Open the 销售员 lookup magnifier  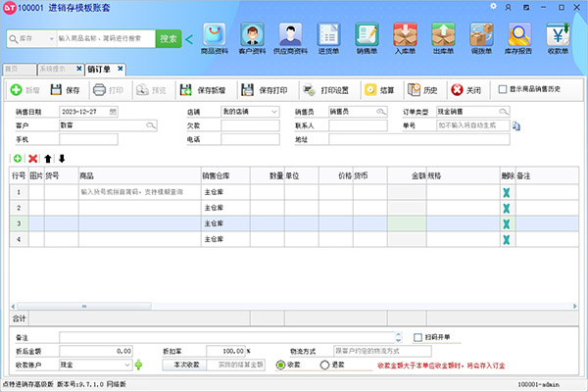point(380,112)
